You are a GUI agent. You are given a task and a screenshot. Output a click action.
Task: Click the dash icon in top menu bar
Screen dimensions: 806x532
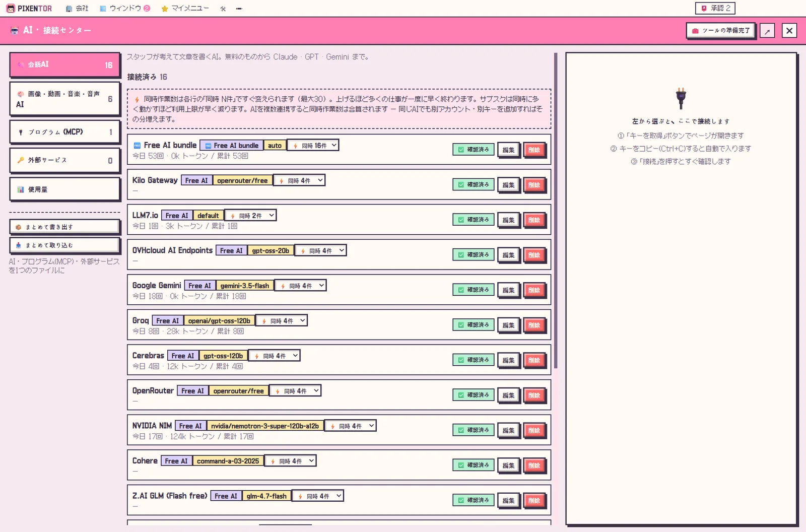(239, 9)
